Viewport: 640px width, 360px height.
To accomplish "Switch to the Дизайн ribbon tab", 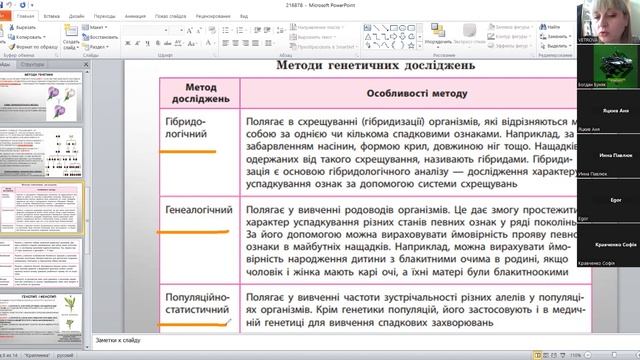I will click(76, 16).
